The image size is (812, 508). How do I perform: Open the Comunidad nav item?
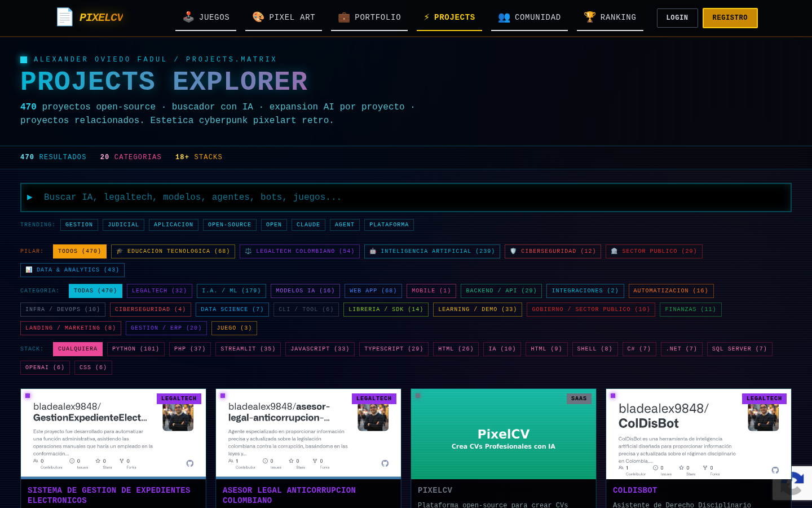pos(529,17)
